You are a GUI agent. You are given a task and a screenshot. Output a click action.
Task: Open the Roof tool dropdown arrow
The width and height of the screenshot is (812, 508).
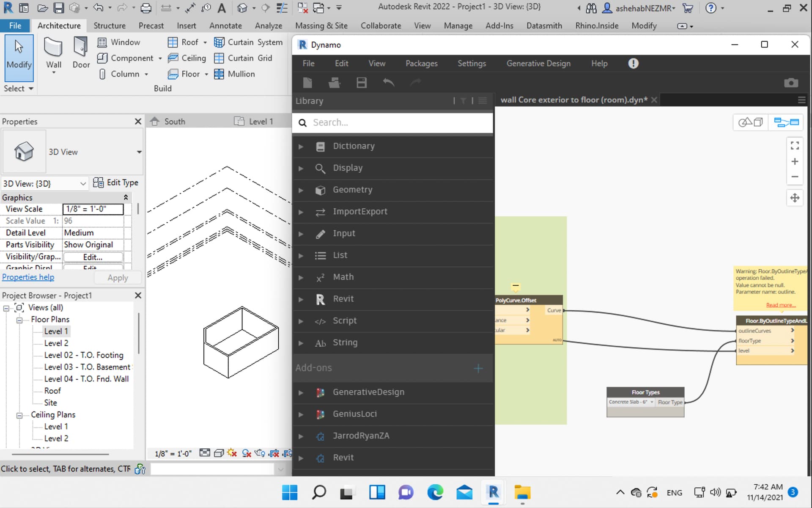(205, 42)
